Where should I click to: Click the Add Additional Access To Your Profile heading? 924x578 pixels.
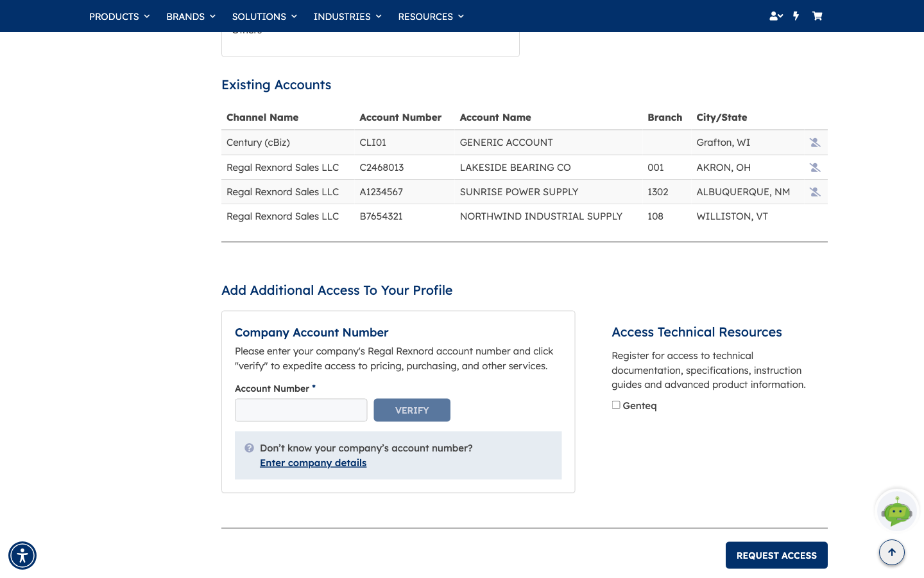pos(337,290)
